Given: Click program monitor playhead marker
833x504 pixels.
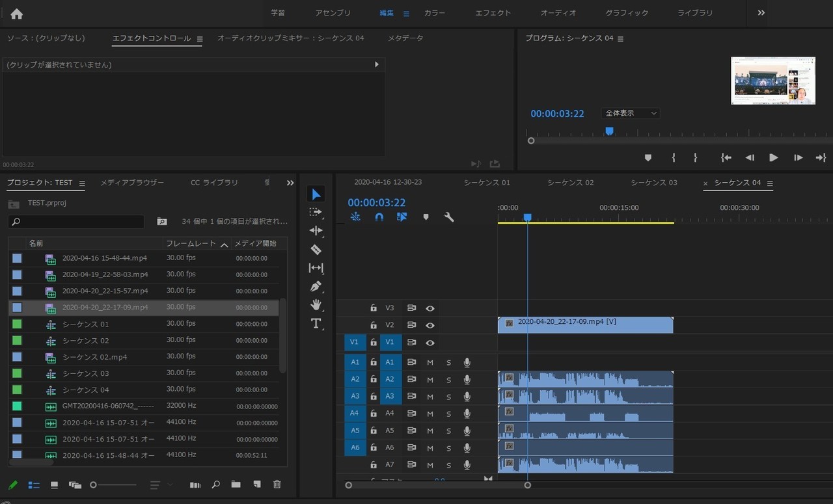Looking at the screenshot, I should click(x=609, y=131).
